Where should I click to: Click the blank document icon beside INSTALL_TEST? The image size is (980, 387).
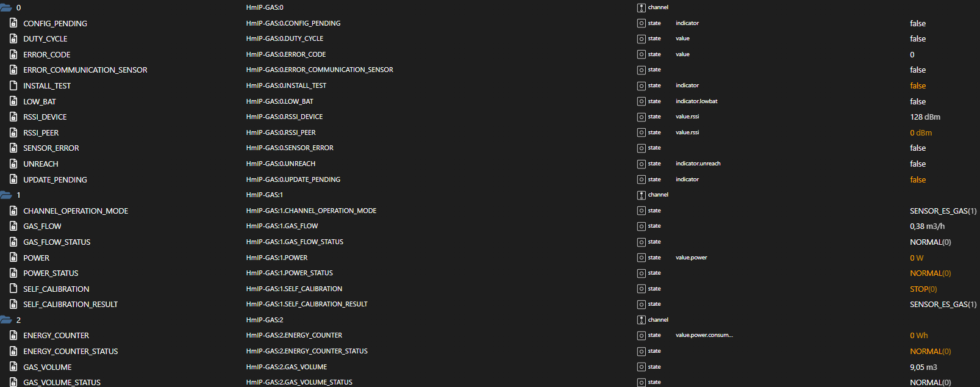[x=13, y=85]
